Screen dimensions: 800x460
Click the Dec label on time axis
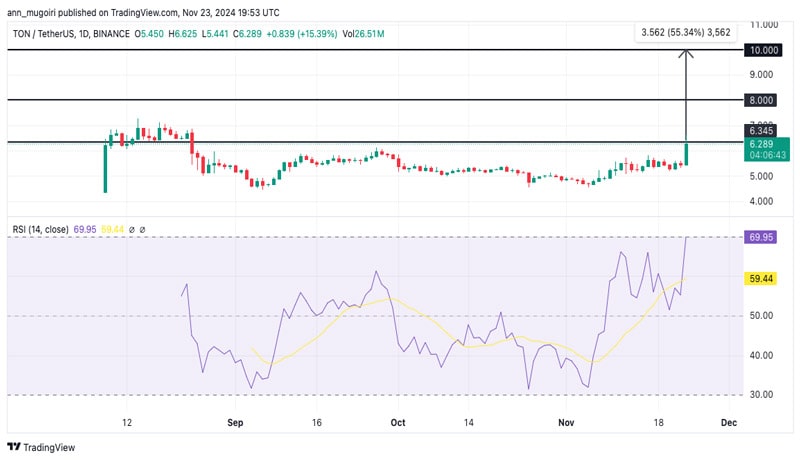[x=729, y=422]
